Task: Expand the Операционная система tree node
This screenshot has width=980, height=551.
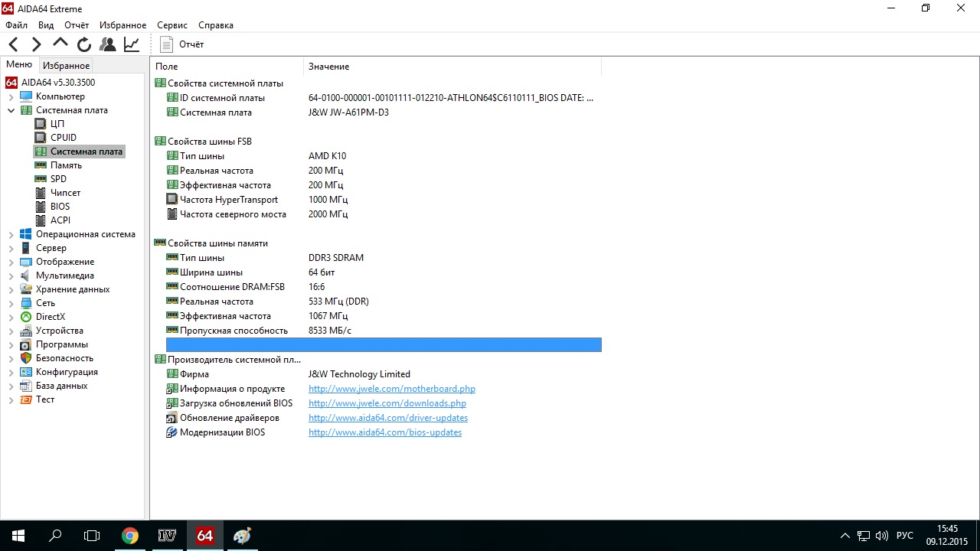Action: click(11, 235)
